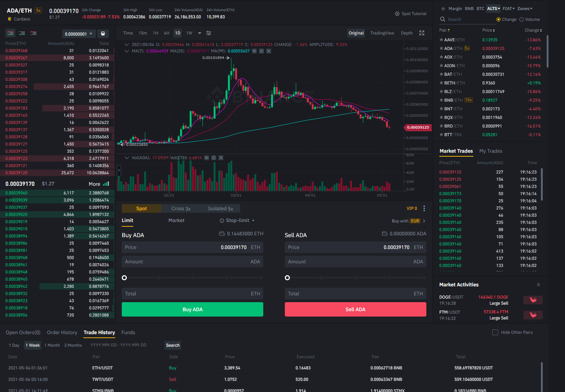Open the three-dot menu near VIP 0
Screen dimensions: 565x392
coord(424,208)
